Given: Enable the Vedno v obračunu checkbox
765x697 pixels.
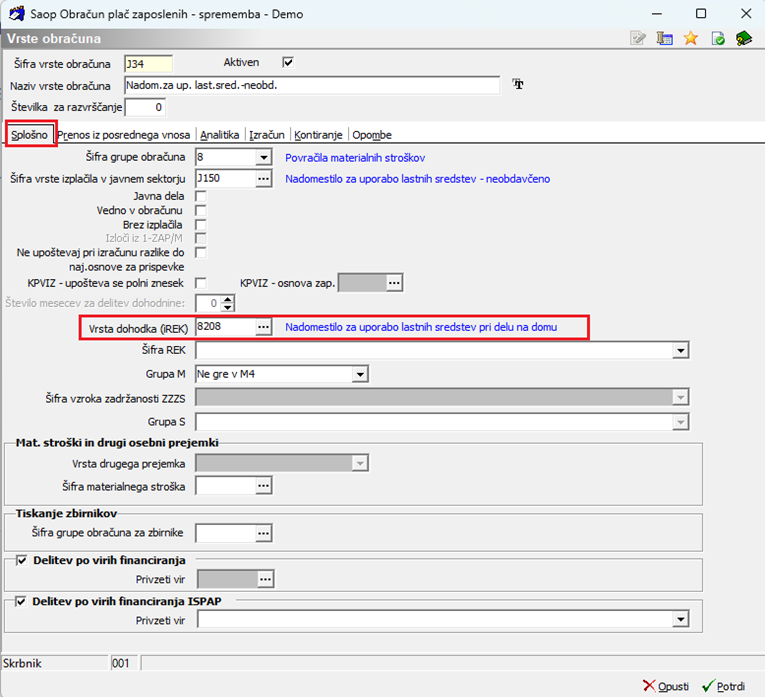Looking at the screenshot, I should (x=201, y=210).
